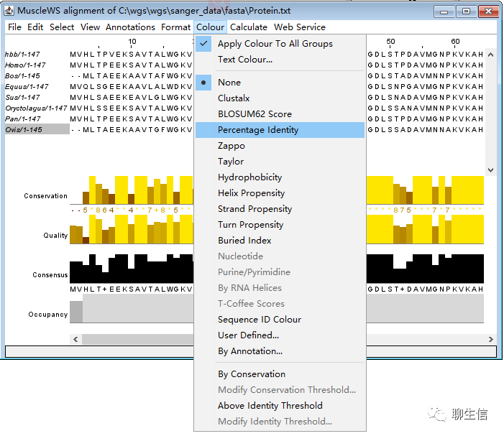Open the Web Service menu

click(300, 27)
